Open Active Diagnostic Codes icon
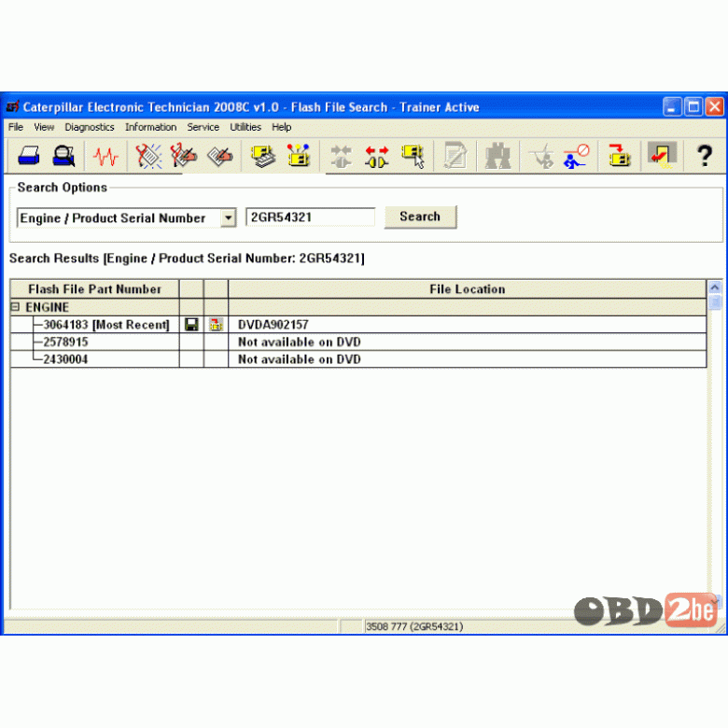This screenshot has width=728, height=728. 148,156
